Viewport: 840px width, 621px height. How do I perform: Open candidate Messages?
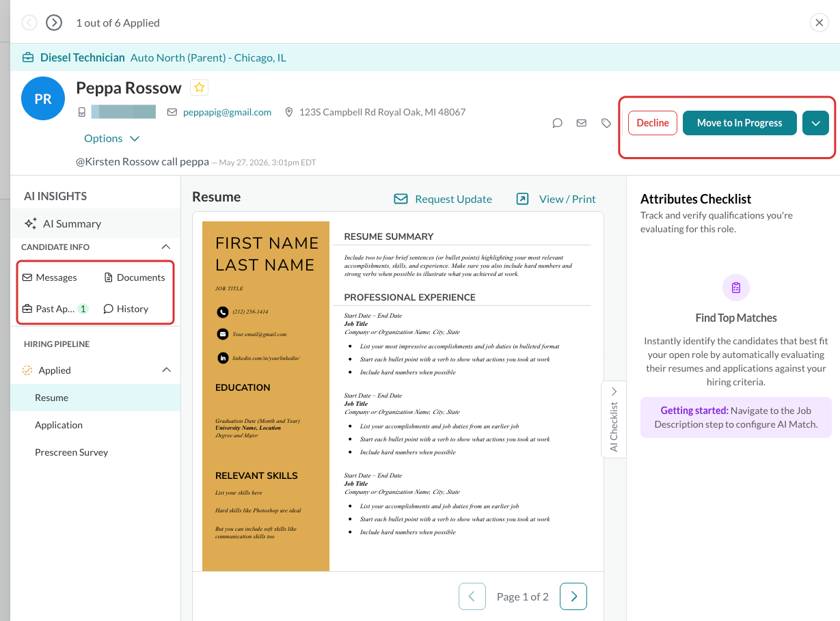[x=50, y=277]
